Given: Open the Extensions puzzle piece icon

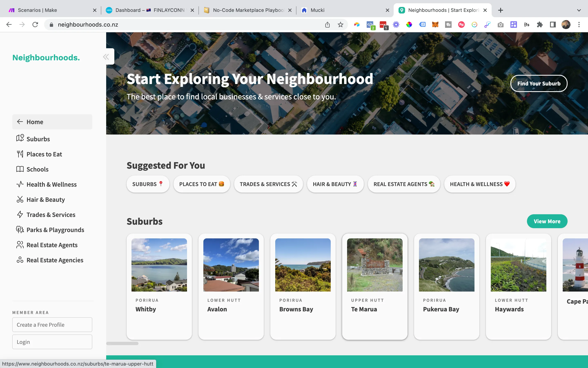Looking at the screenshot, I should click(540, 25).
